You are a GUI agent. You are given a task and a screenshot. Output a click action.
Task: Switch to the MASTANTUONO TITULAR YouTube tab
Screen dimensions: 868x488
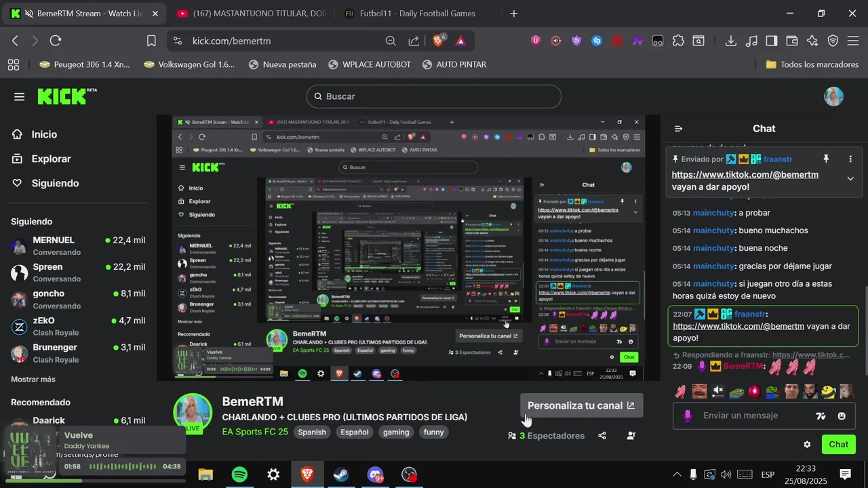click(x=251, y=14)
